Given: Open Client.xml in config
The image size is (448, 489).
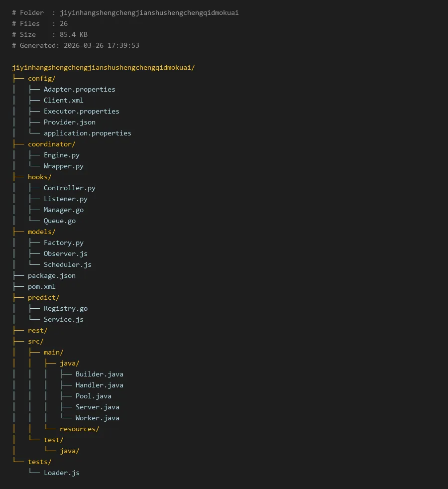Looking at the screenshot, I should click(x=63, y=100).
